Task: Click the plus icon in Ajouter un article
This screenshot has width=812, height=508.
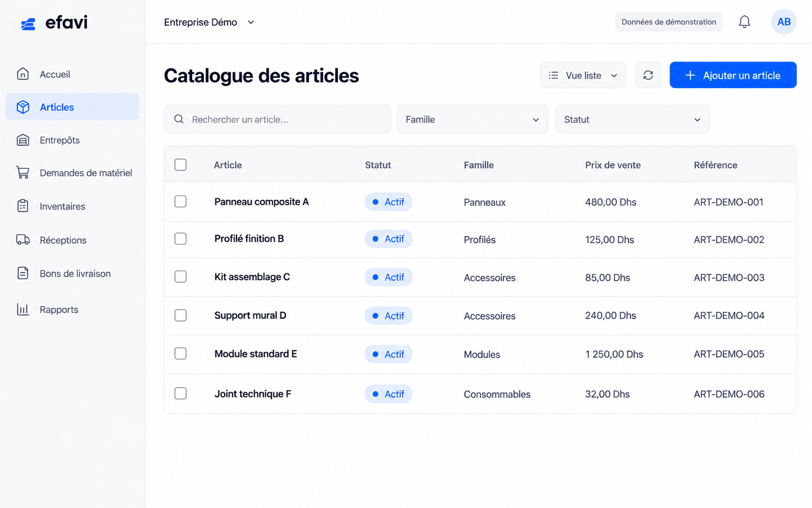Action: (x=690, y=75)
